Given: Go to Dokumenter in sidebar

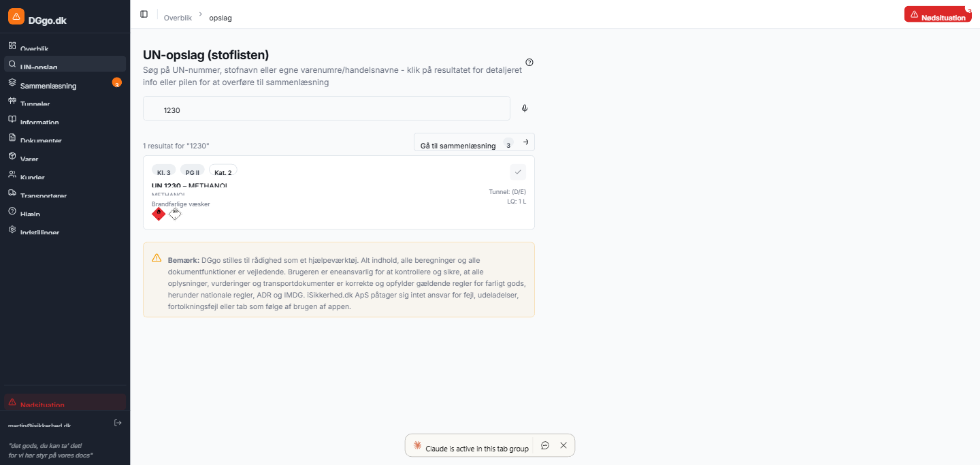Looking at the screenshot, I should coord(41,140).
